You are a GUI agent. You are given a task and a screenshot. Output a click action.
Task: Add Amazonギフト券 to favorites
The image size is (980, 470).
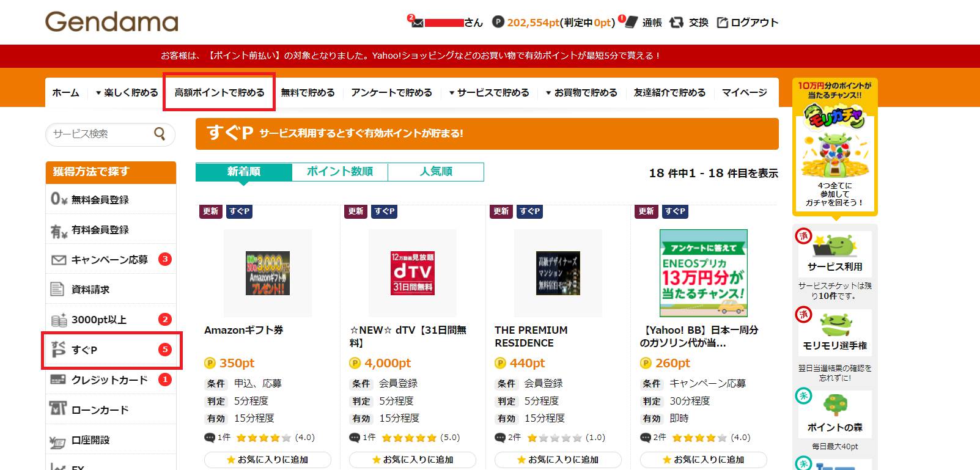(268, 460)
